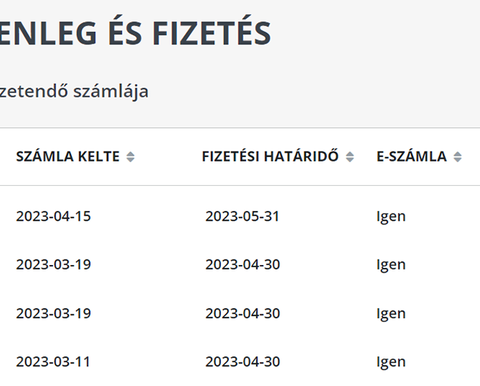Click Igen in the lower 2023-03-19 row
Screen dimensions: 480x386
[x=391, y=314]
